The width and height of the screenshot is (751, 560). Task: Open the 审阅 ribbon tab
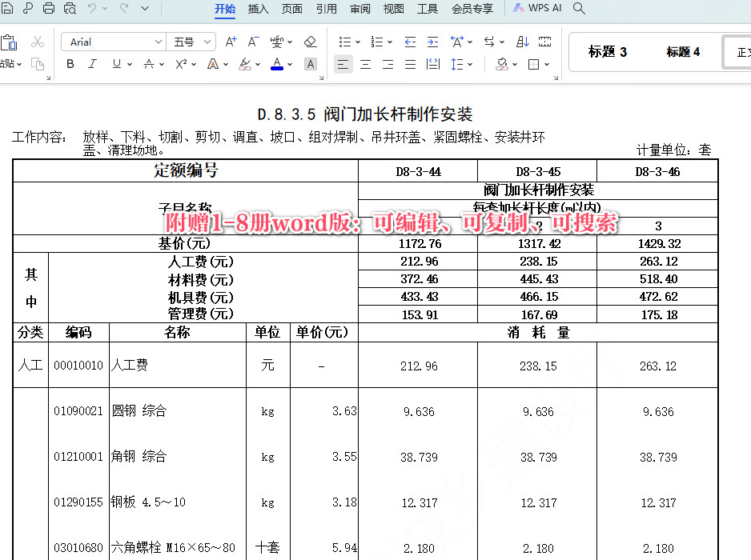point(359,10)
